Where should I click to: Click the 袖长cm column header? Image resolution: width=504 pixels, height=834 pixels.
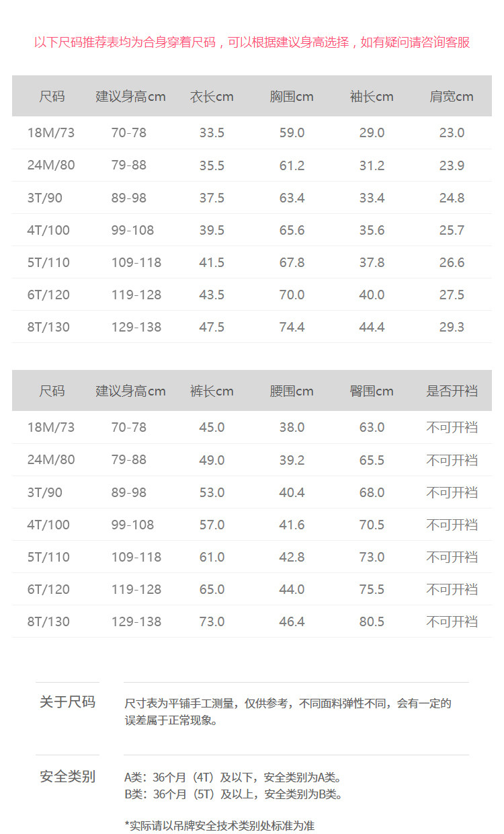pyautogui.click(x=372, y=96)
